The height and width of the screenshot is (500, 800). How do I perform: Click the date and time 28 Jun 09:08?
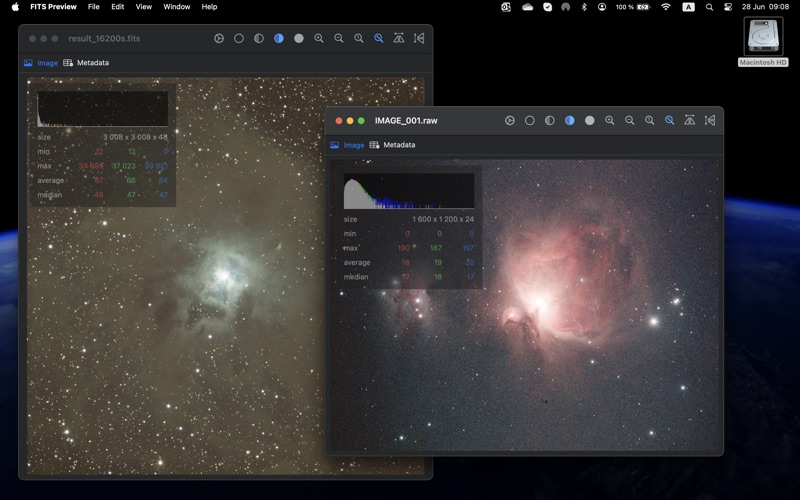pyautogui.click(x=765, y=7)
